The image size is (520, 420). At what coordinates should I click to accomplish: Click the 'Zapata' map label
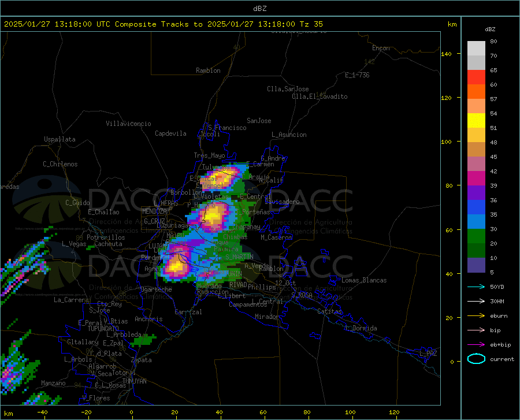(x=142, y=360)
